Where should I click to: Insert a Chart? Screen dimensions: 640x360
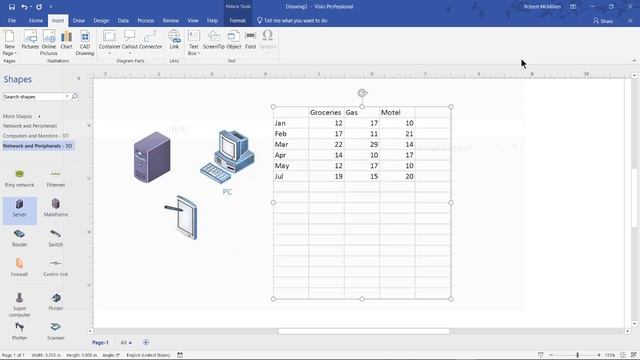pyautogui.click(x=66, y=40)
